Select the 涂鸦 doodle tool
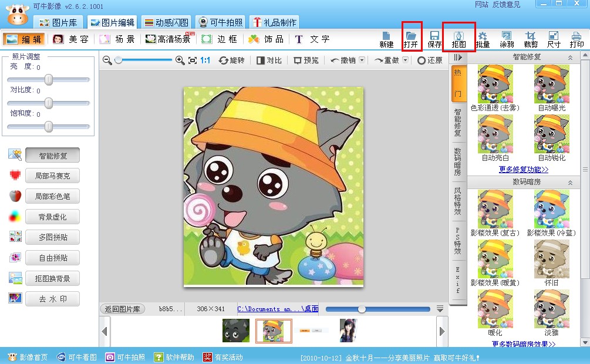The height and width of the screenshot is (364, 590). (x=507, y=39)
